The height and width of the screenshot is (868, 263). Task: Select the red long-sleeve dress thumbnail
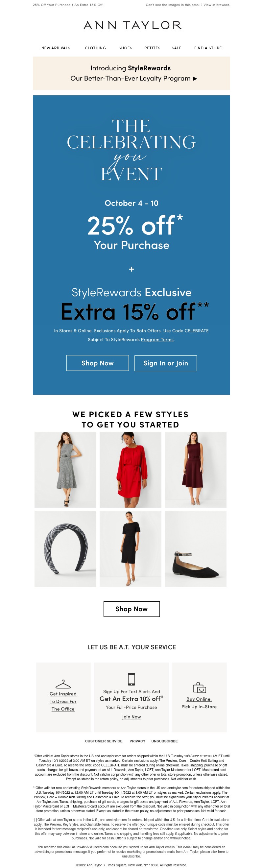point(130,470)
